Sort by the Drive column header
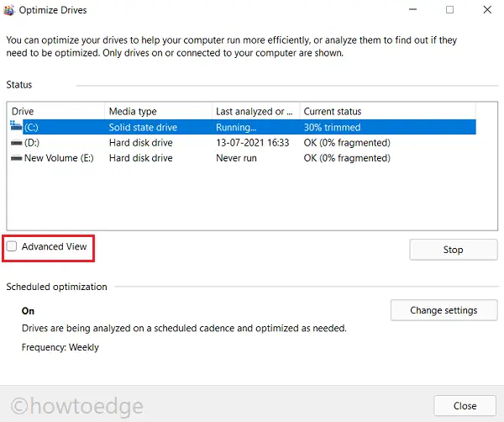 click(56, 111)
